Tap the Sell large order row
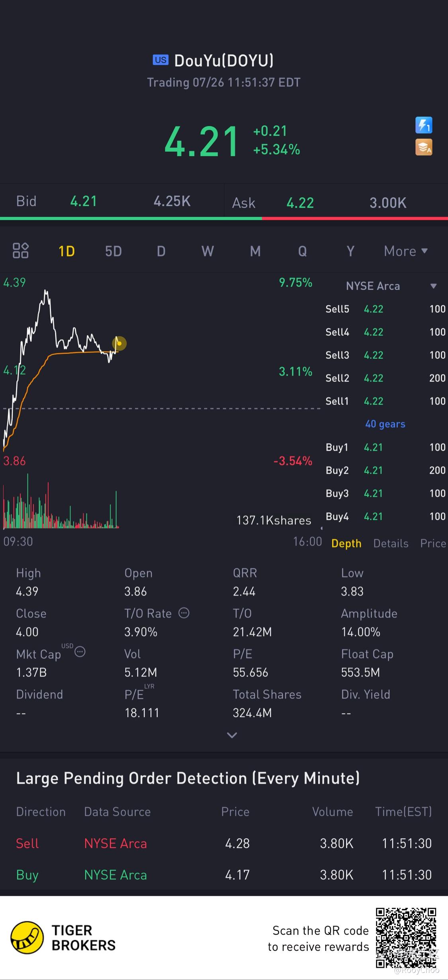The width and height of the screenshot is (448, 980). point(224,843)
